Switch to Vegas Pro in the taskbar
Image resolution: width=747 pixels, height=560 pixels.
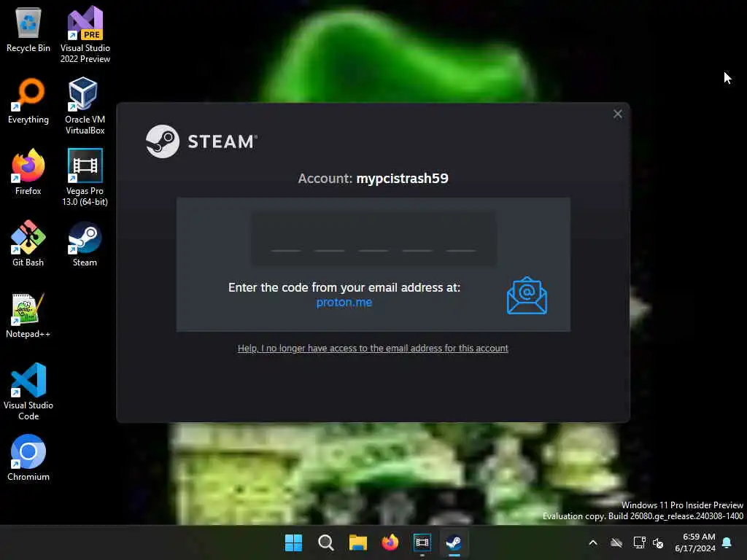(x=422, y=542)
